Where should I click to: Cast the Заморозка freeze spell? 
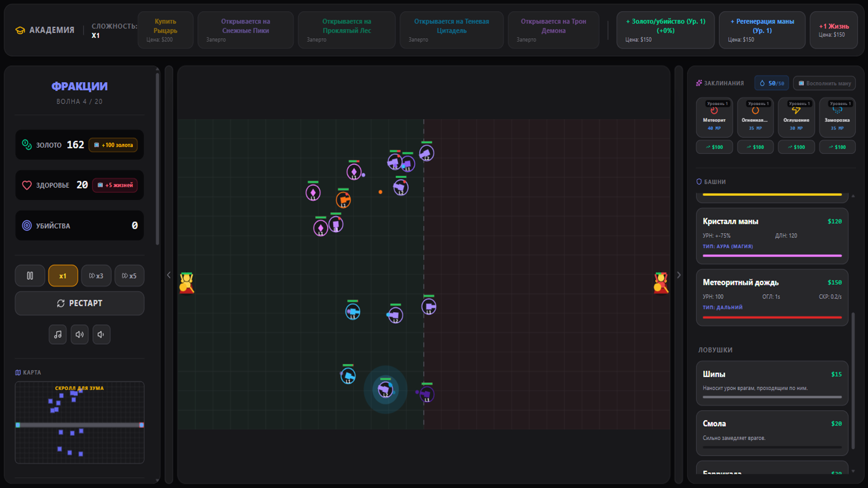pos(837,117)
